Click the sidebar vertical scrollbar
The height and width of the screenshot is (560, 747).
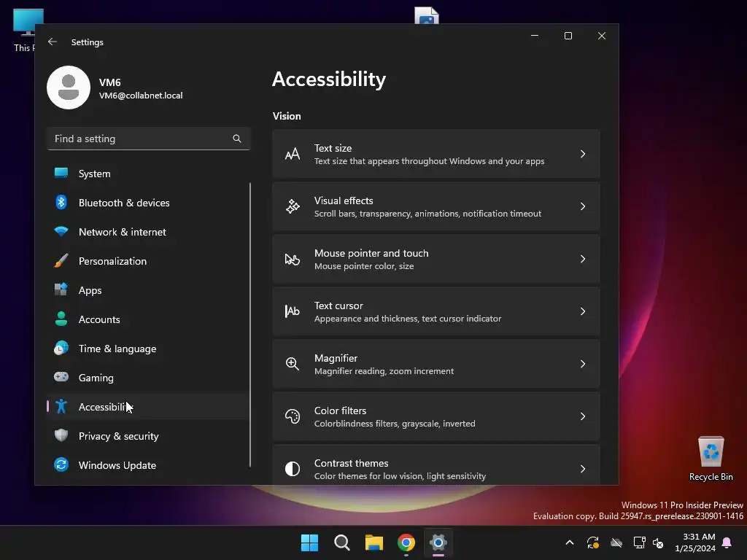pos(250,324)
